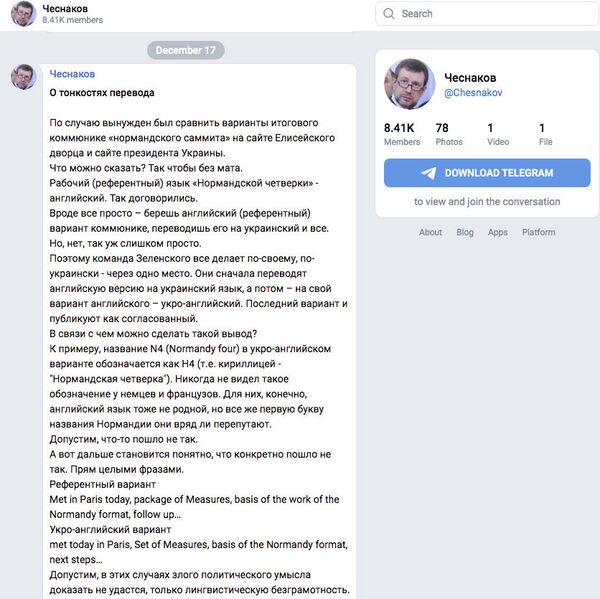Click the December 17 date badge
The image size is (600, 599).
click(185, 50)
